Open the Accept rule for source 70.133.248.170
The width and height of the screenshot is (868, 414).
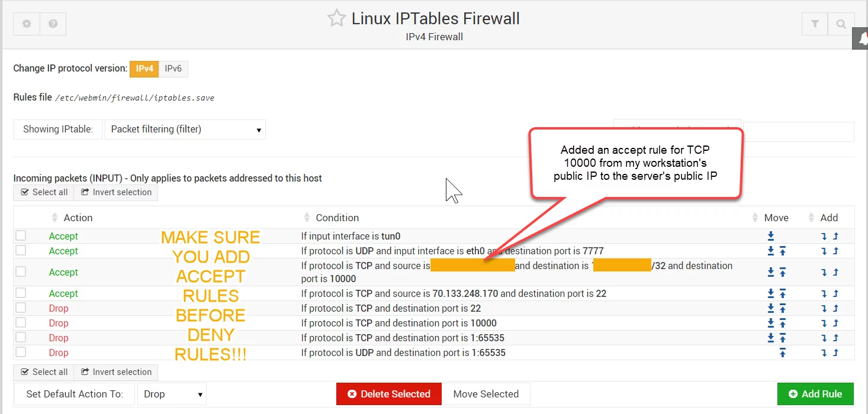point(63,293)
